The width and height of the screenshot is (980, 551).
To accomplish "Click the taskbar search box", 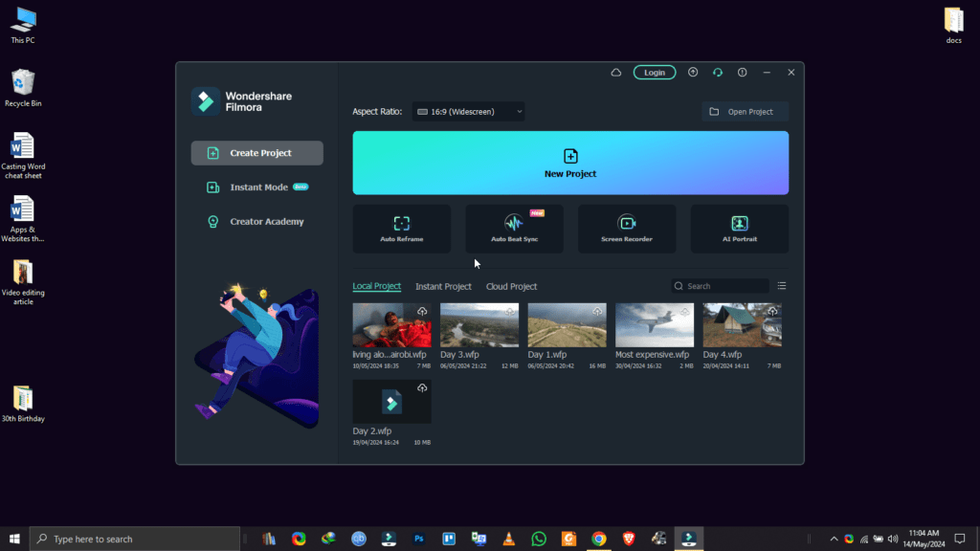I will (x=134, y=539).
